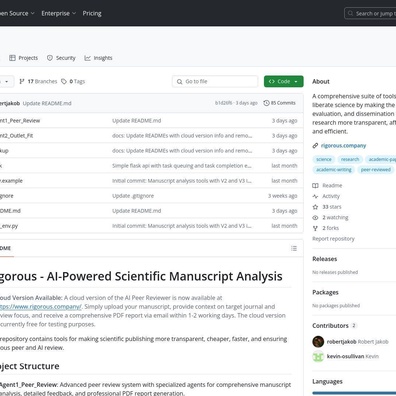View the 2 forks list
Screen dimensions: 396x396
(330, 228)
